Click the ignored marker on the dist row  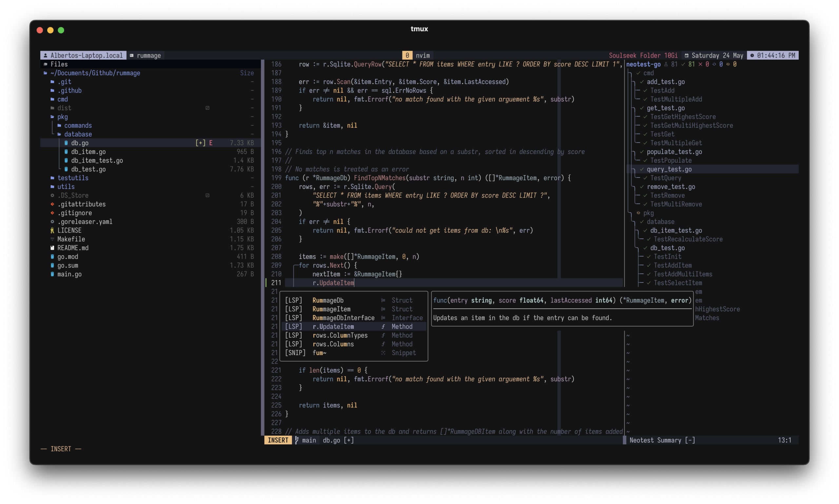pyautogui.click(x=207, y=108)
